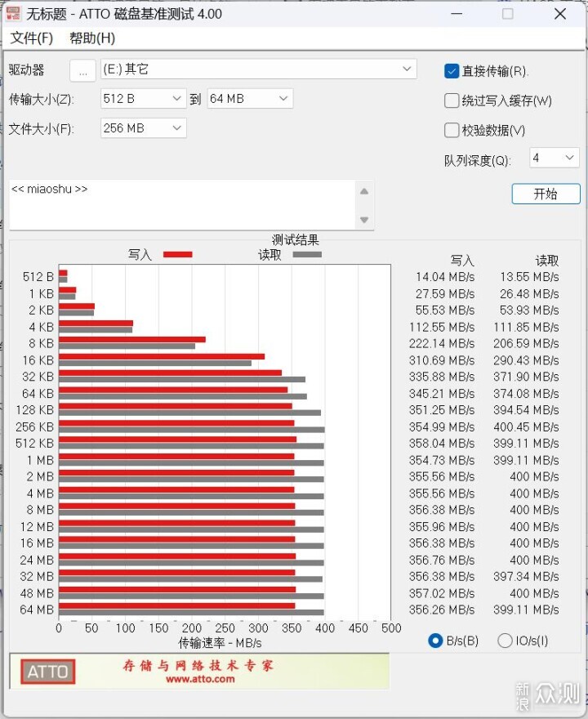Open the www.atto.com link
This screenshot has height=719, width=588.
point(200,679)
